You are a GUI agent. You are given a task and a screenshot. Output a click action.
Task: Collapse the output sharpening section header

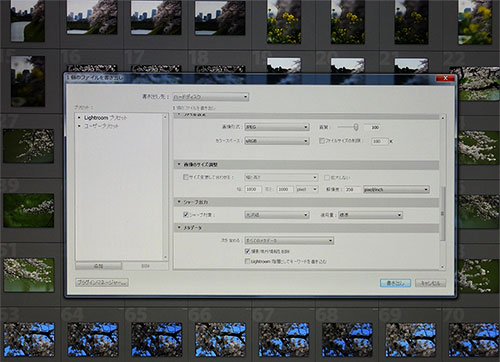click(306, 202)
